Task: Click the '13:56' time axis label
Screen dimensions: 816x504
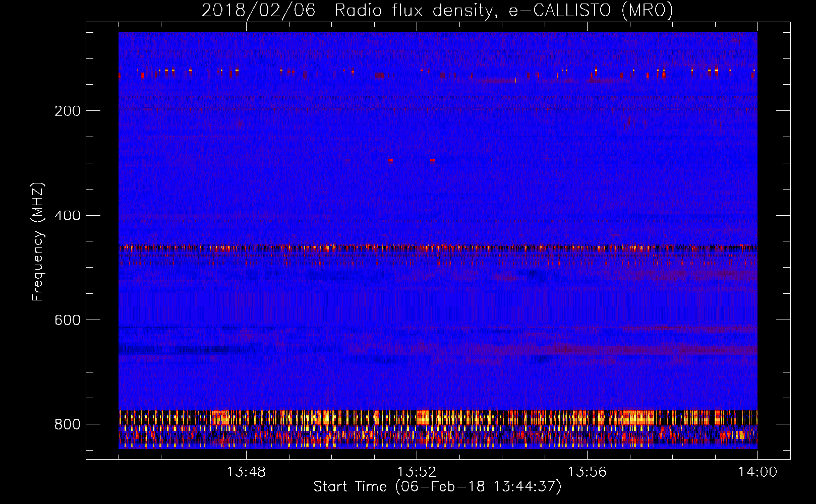Action: [x=587, y=472]
